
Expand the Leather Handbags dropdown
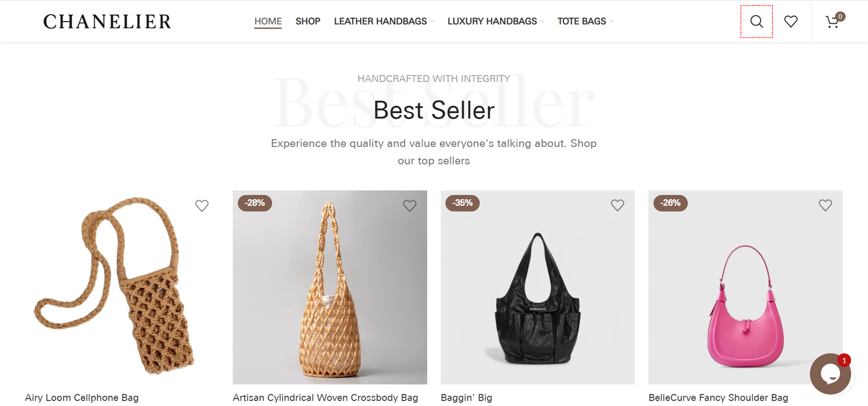(384, 21)
